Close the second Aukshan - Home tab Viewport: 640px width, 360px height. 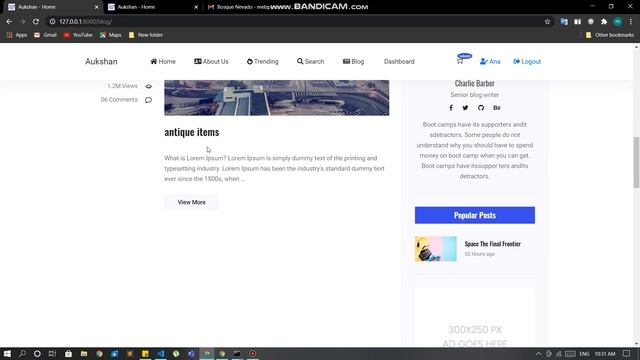[x=196, y=7]
